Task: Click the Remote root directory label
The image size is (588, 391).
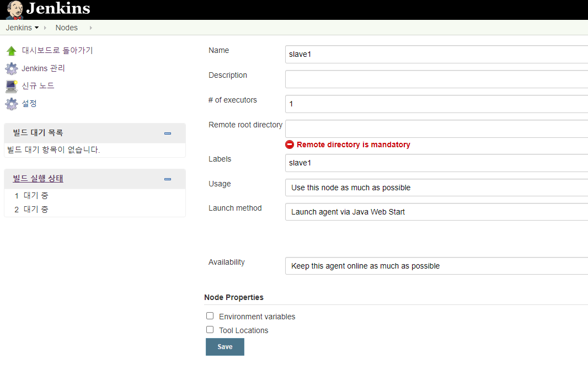Action: (245, 125)
